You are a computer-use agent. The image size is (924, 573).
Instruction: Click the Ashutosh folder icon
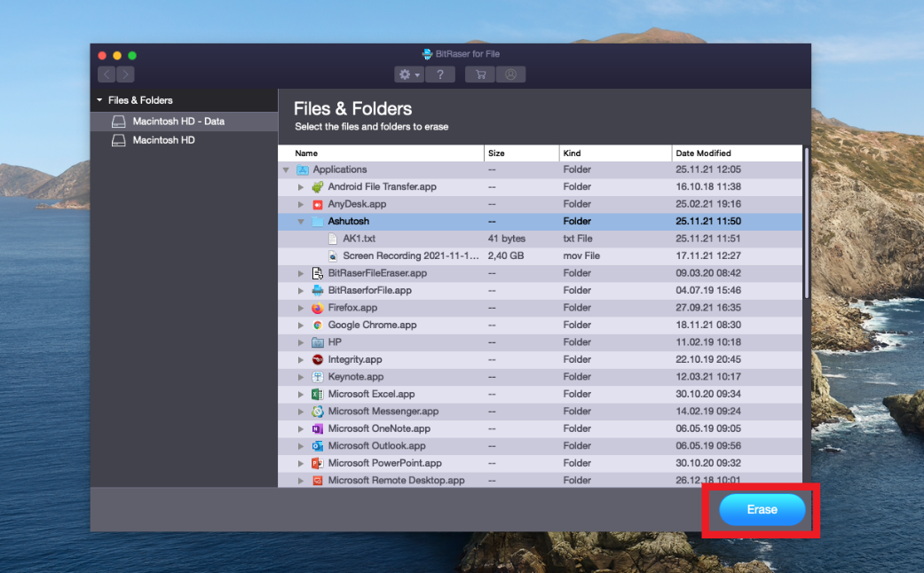point(318,222)
